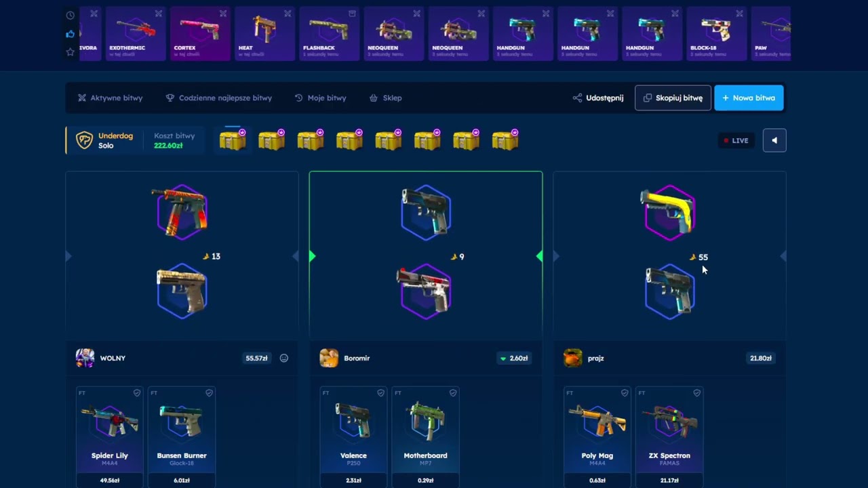Click the banana count 13 in WOLNY's panel

point(212,256)
